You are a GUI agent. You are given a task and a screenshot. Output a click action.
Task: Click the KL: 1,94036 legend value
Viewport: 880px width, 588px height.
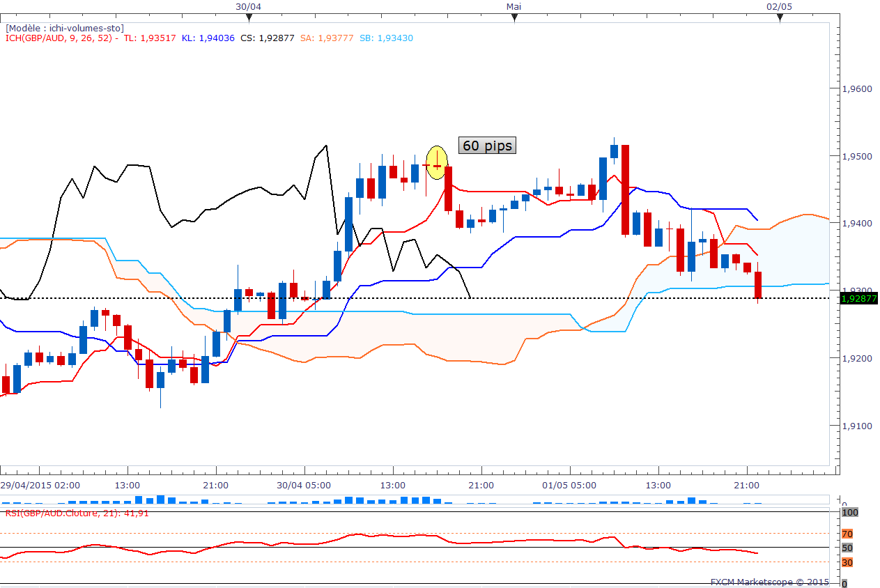point(208,38)
